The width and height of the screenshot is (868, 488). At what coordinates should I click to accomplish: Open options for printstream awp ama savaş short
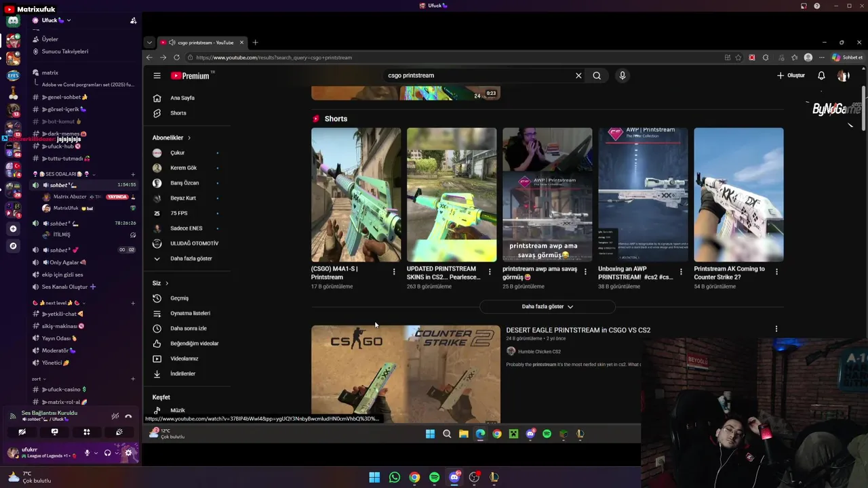pos(585,272)
